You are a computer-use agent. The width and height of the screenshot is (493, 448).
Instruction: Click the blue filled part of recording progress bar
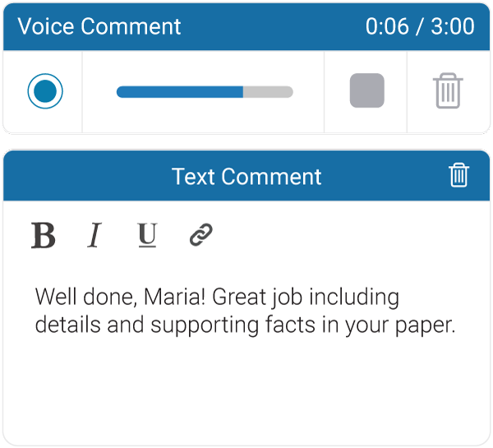(x=180, y=92)
